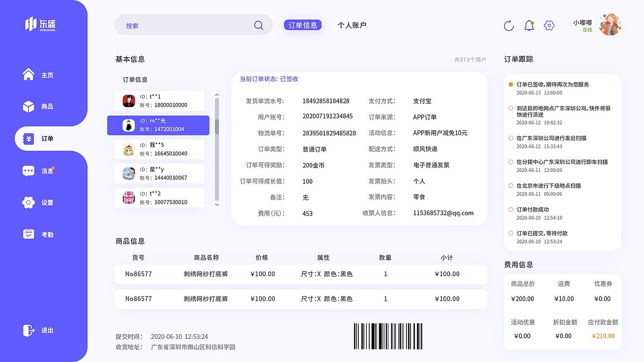644x362 pixels.
Task: Click the 小嘟嘟 username text
Action: (583, 23)
